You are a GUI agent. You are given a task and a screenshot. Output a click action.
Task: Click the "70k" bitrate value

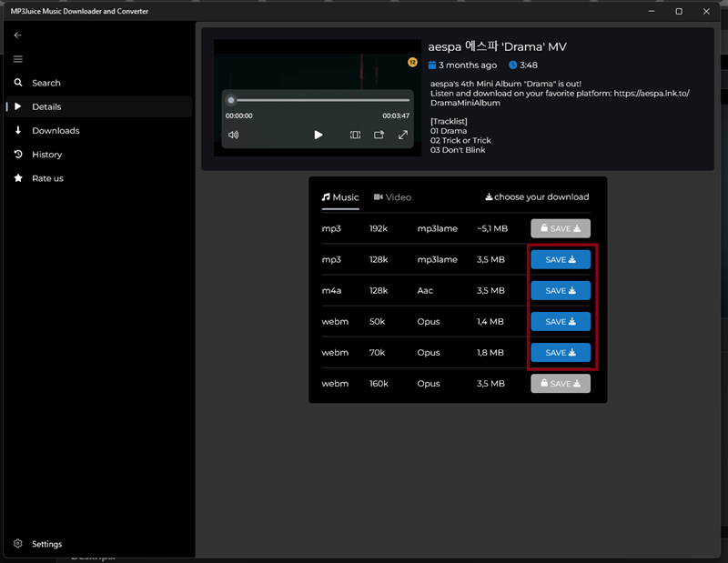coord(377,353)
